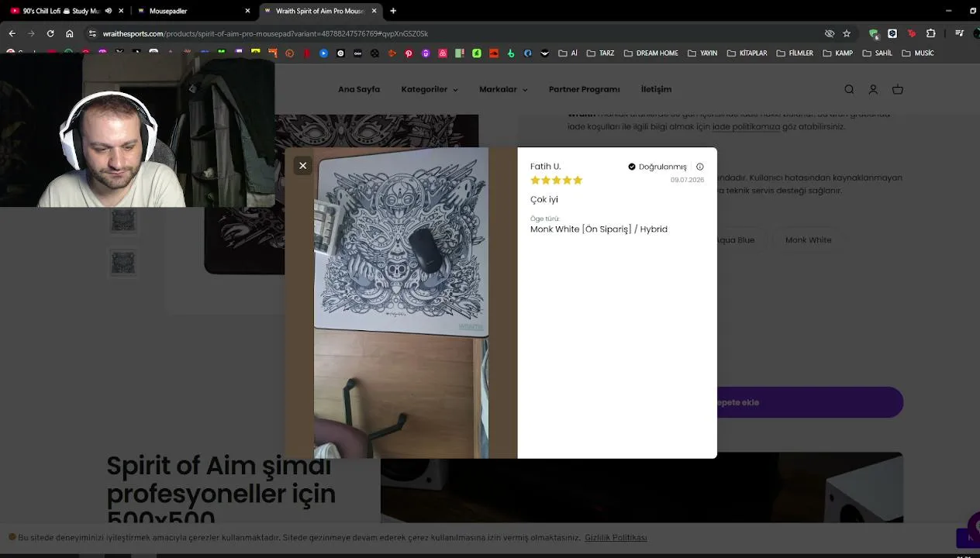Close the Mousepadler tab

(x=248, y=11)
